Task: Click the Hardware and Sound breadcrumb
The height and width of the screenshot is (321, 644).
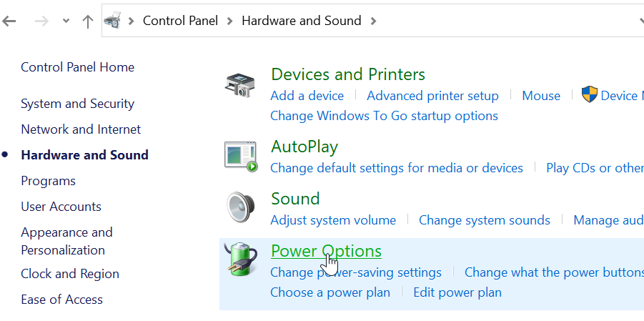Action: click(x=302, y=21)
